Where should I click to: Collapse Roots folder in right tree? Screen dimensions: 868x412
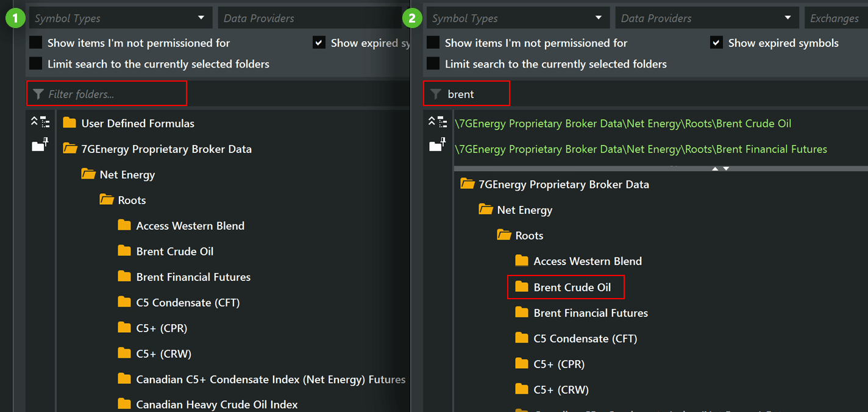505,235
